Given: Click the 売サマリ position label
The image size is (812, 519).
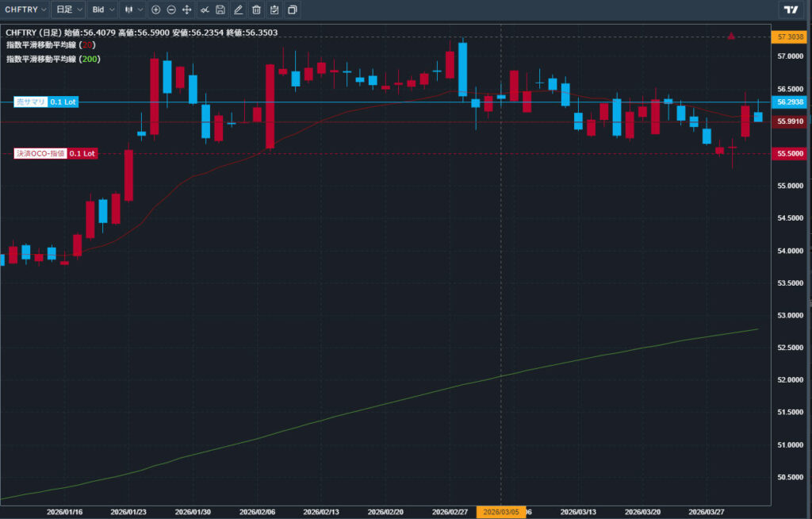Looking at the screenshot, I should tap(30, 102).
